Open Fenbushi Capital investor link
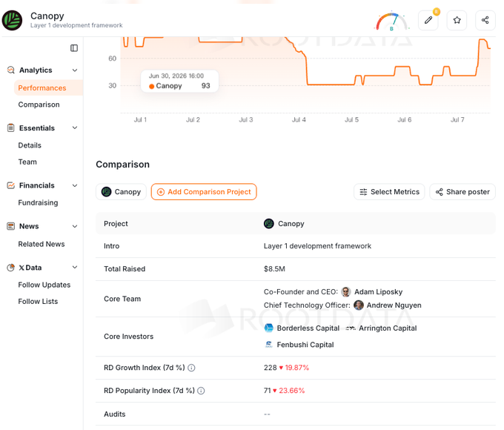This screenshot has width=504, height=430. [x=305, y=345]
